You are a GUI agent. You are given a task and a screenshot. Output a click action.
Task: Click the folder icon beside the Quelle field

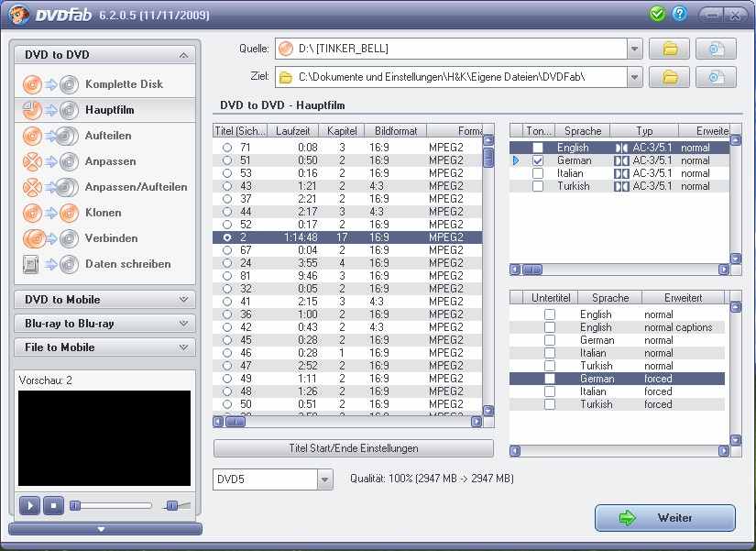669,49
